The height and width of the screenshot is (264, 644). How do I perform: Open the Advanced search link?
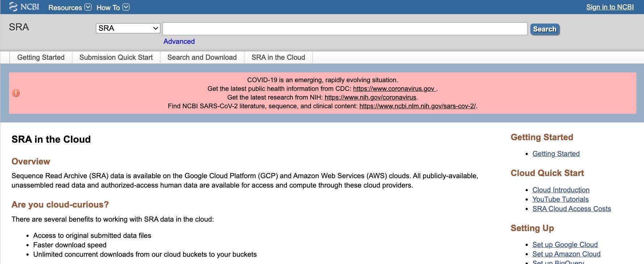pyautogui.click(x=179, y=41)
